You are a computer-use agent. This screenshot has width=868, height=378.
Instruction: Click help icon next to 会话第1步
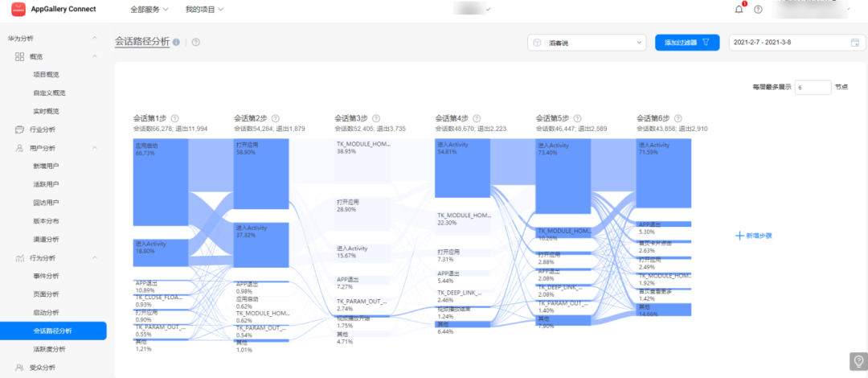click(175, 118)
